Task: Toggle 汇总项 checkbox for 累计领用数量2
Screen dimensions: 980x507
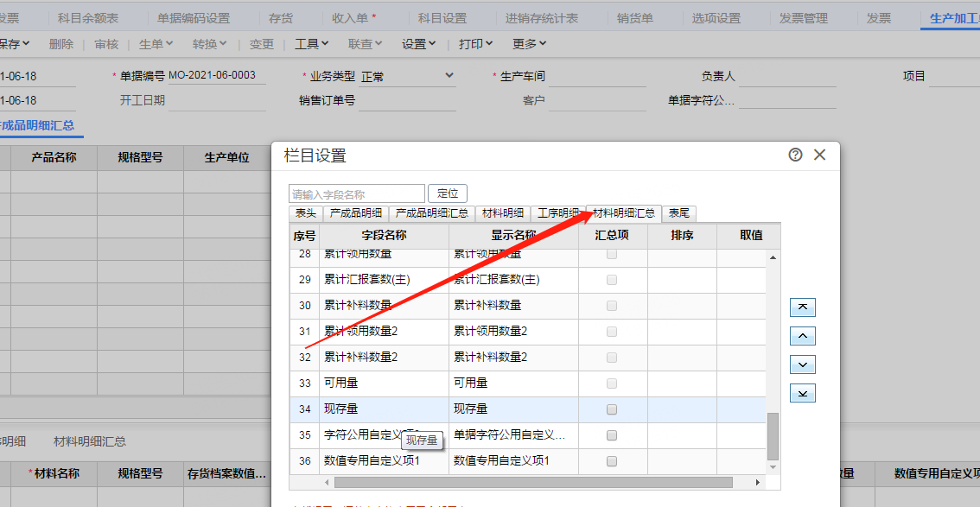Action: tap(612, 332)
